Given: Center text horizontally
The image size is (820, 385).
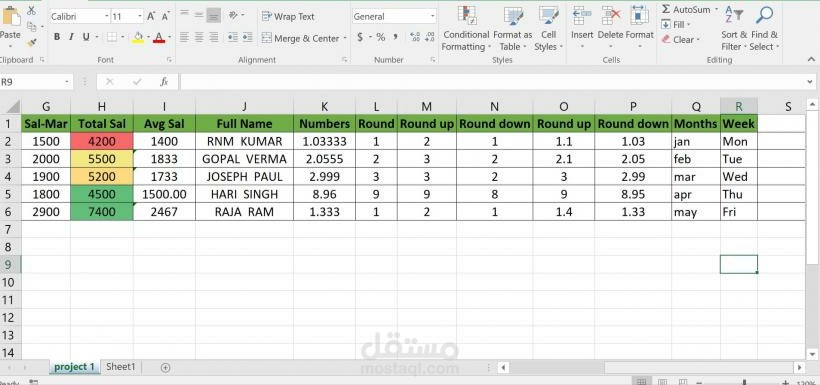Looking at the screenshot, I should (199, 37).
